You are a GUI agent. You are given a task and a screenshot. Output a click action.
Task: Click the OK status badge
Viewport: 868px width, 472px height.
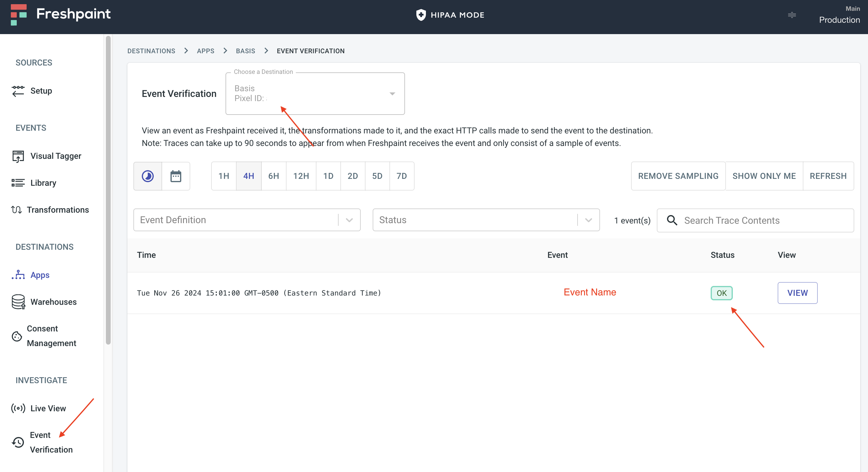pos(721,293)
